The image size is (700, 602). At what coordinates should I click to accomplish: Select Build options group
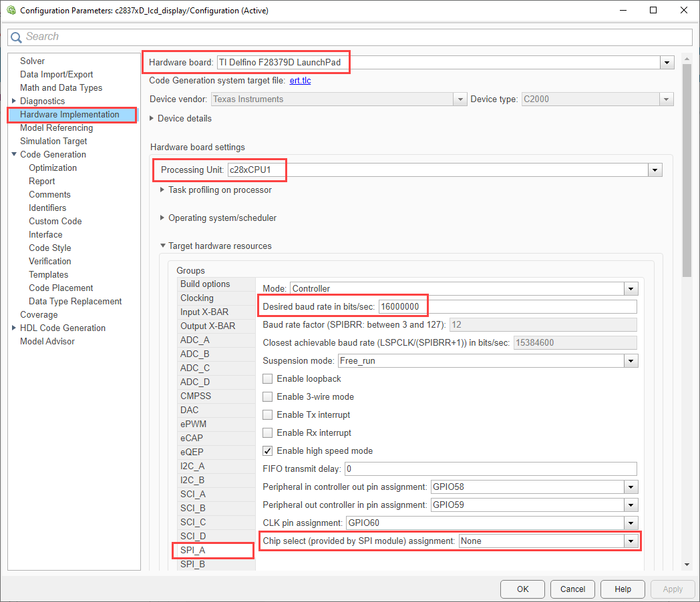(216, 284)
